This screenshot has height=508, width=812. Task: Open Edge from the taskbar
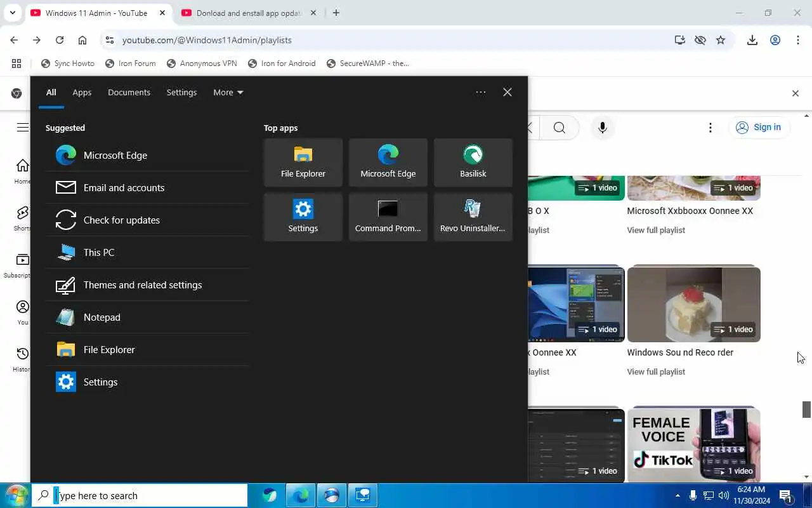[x=301, y=495]
